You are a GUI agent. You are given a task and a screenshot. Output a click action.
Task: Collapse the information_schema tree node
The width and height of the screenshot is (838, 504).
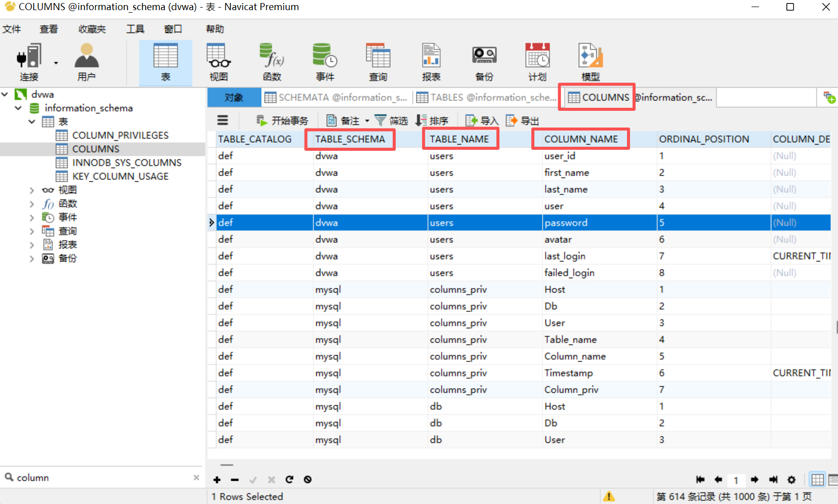tap(18, 108)
